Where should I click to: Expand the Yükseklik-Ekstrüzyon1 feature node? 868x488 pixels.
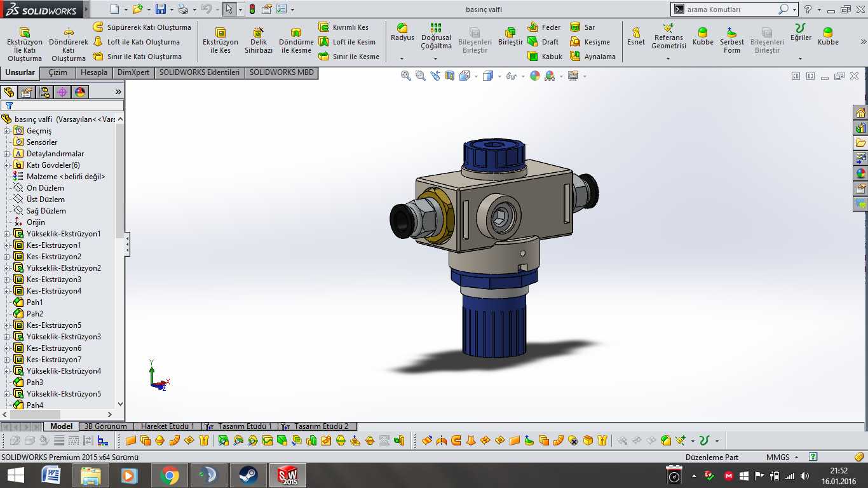(7, 234)
